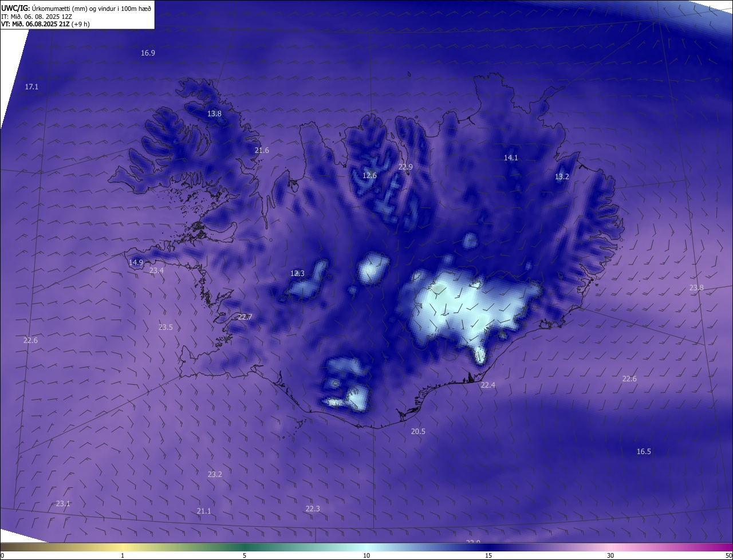The width and height of the screenshot is (733, 560).
Task: Click the color scale tick labeled 1
Action: 123,555
